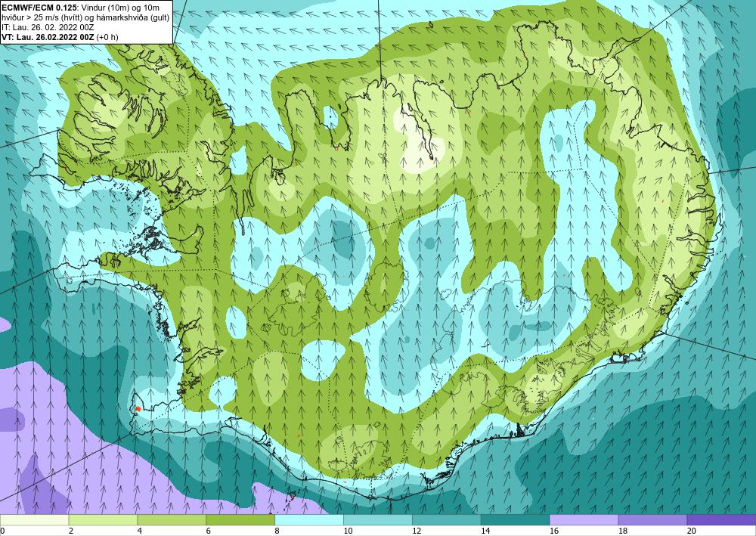Click the light purple 16–18 legend swatch
756x536 pixels.
coord(584,520)
